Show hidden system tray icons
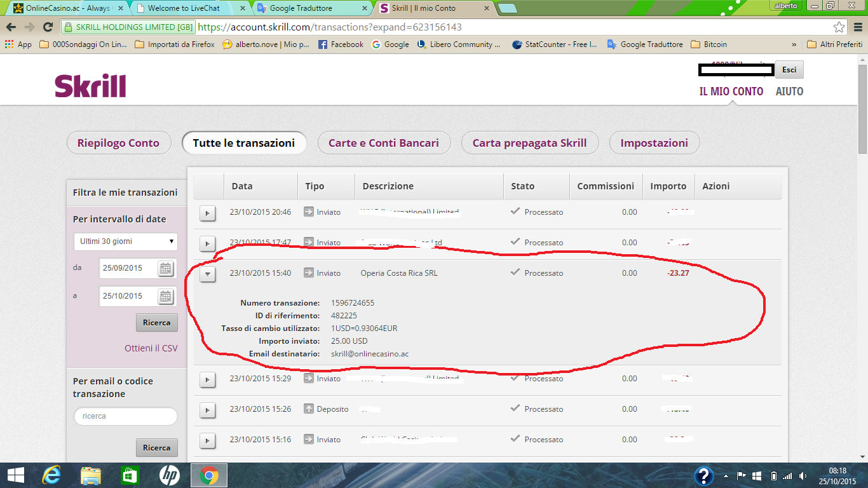 tap(726, 475)
